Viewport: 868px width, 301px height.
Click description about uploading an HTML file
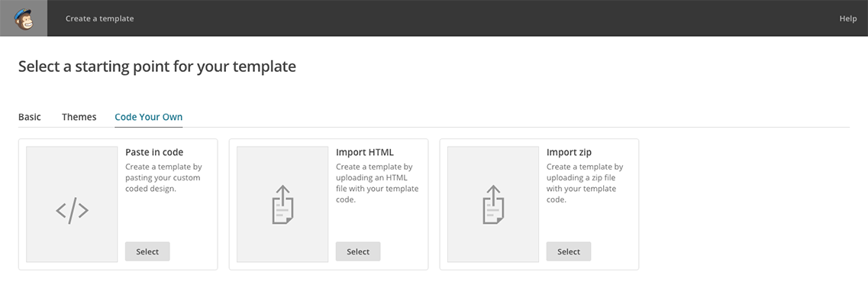coord(377,183)
